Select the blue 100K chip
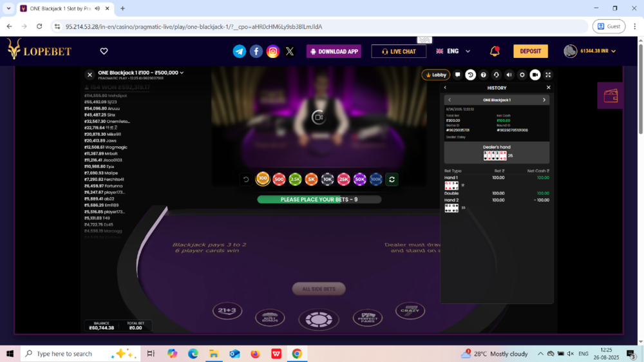 click(376, 180)
